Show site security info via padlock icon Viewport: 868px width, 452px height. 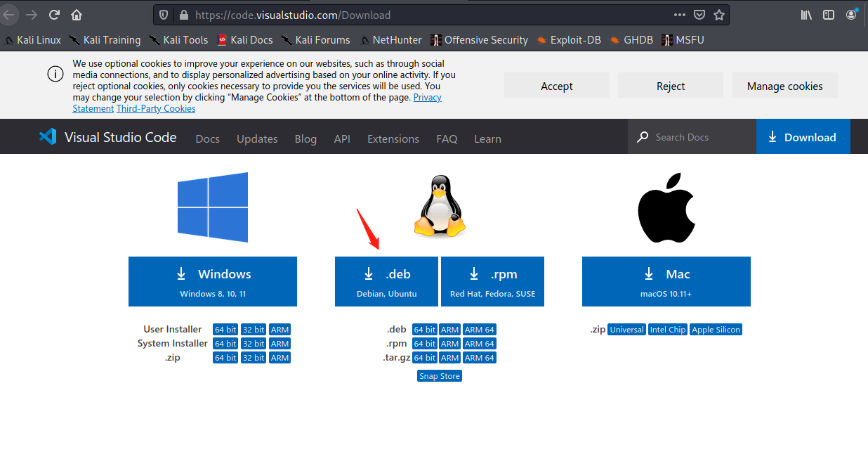tap(183, 15)
